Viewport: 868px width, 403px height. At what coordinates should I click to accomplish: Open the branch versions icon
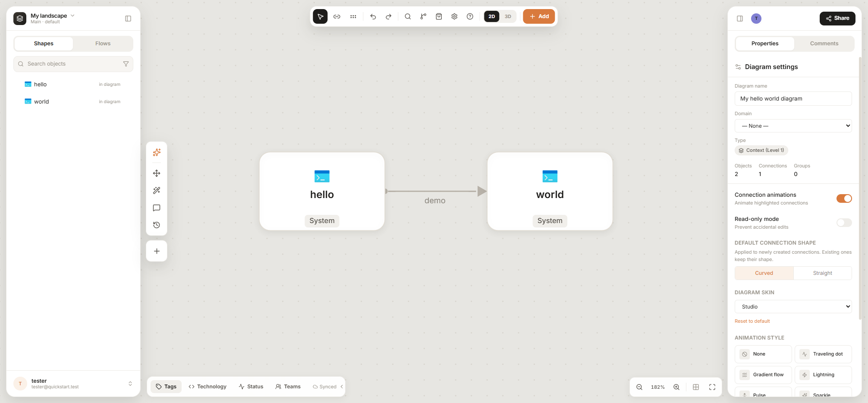[x=423, y=16]
